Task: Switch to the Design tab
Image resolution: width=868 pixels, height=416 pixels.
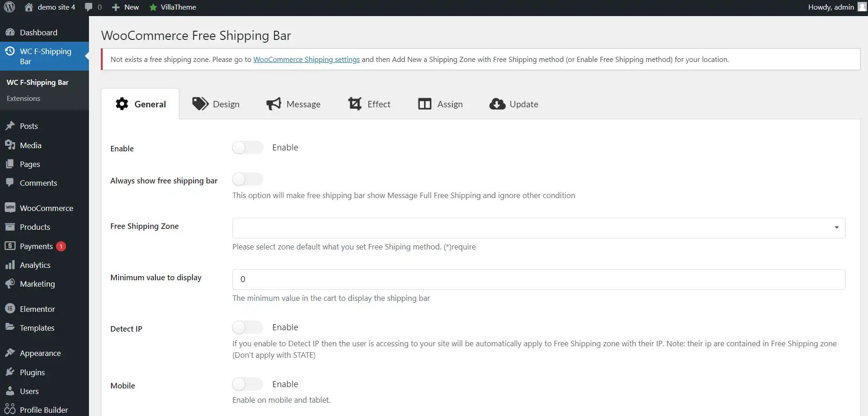Action: [216, 104]
